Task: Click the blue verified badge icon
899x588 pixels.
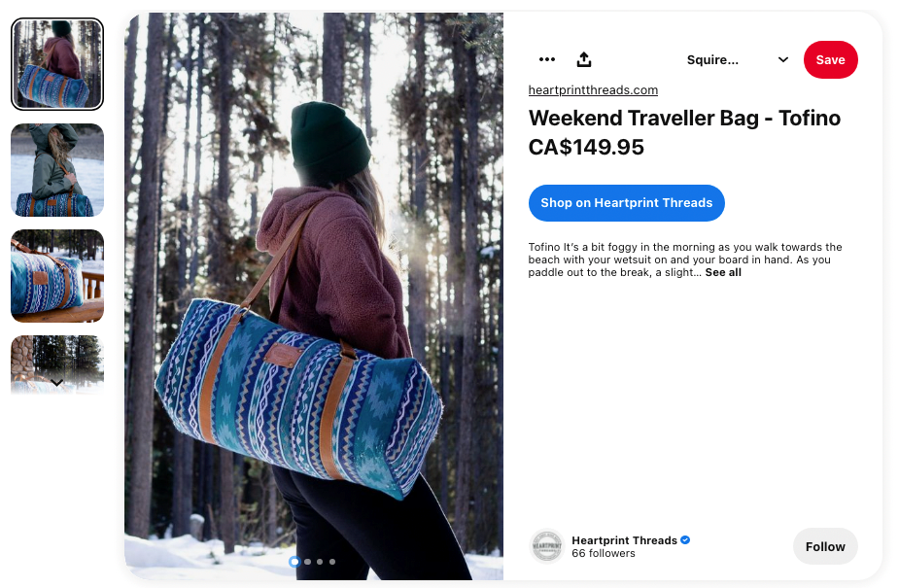Action: pos(685,539)
